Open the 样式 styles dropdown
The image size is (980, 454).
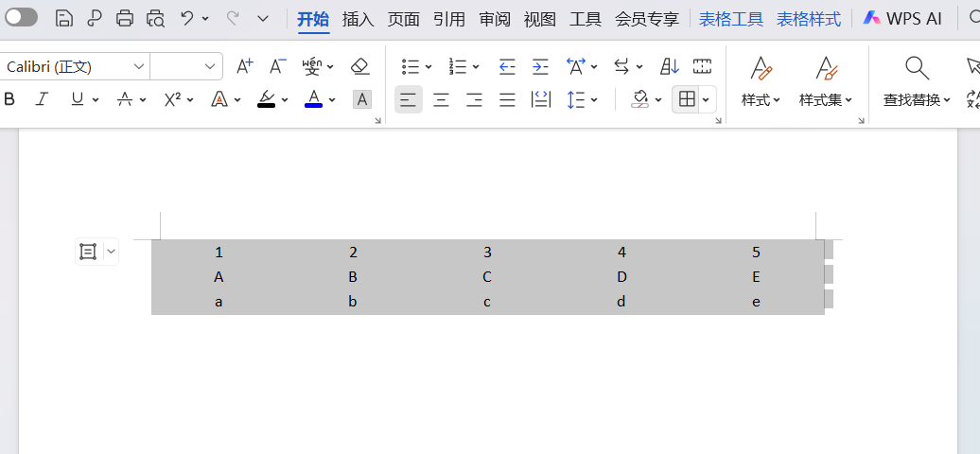761,100
